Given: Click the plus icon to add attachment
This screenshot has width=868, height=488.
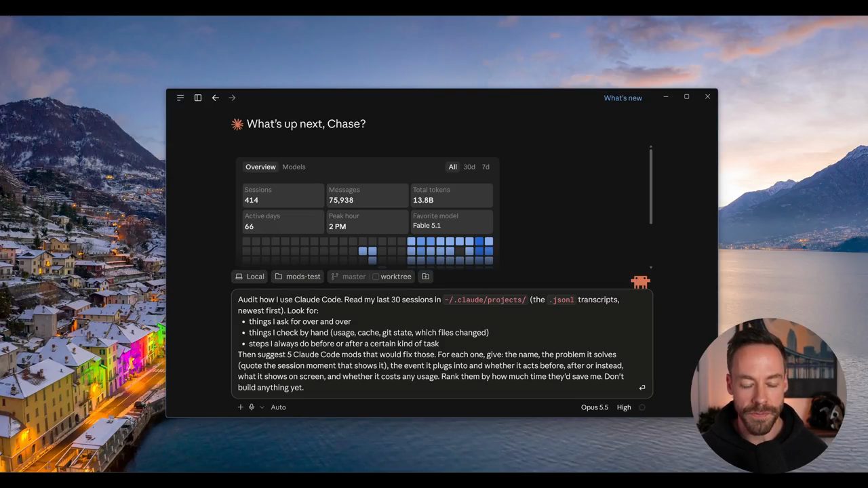Looking at the screenshot, I should (x=240, y=407).
